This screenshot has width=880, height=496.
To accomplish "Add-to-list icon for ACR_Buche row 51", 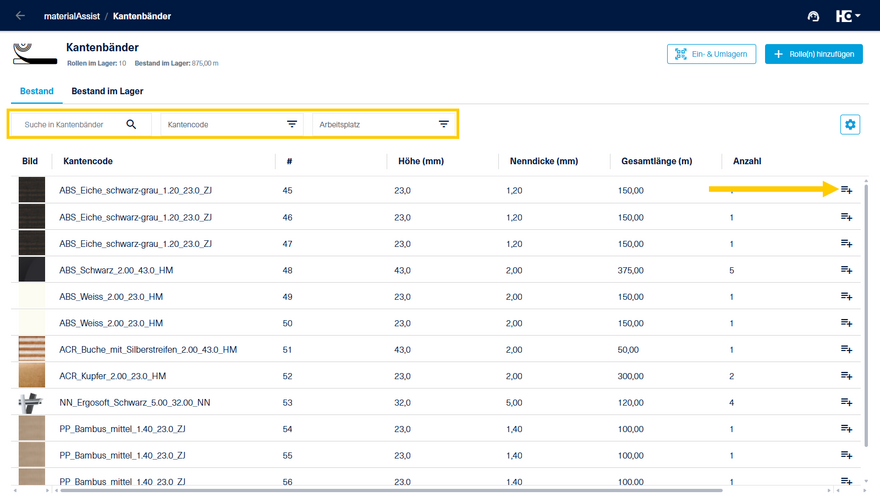I will (846, 349).
